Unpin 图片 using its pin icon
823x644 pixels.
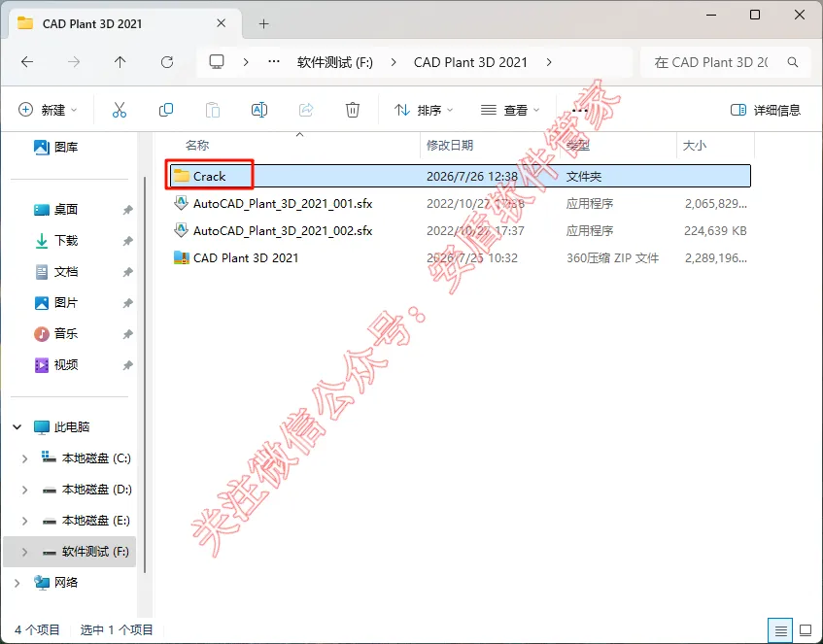pyautogui.click(x=127, y=303)
